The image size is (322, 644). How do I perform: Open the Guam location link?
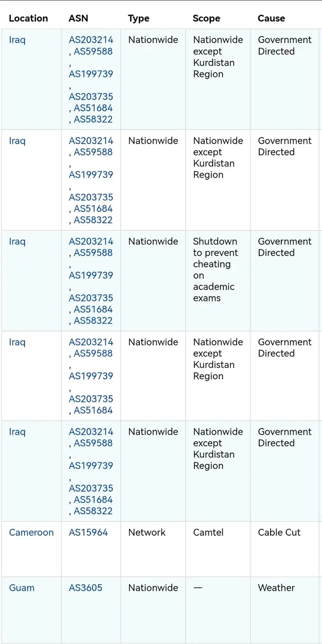click(x=21, y=588)
